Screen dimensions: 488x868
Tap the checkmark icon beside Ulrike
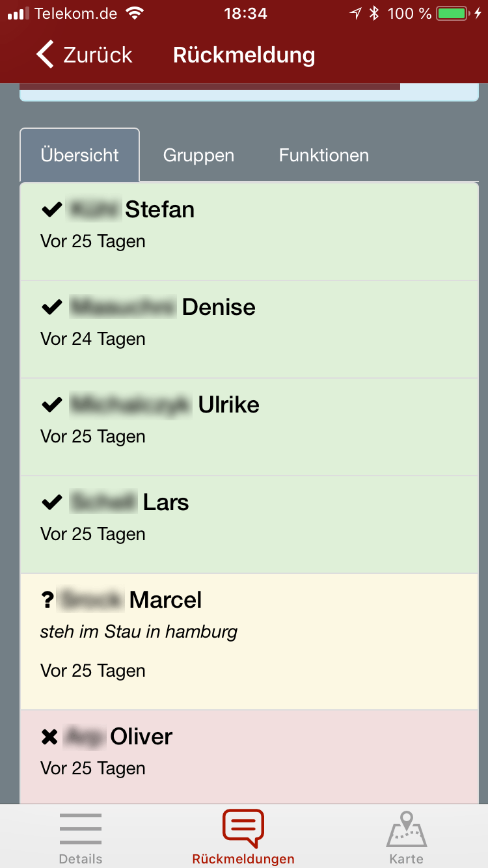click(51, 405)
